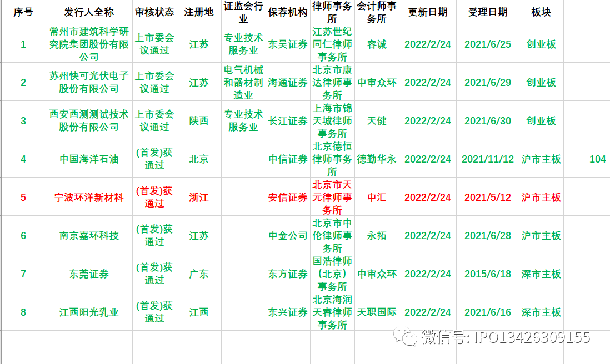Click industry cell 电气机械和器材制造业
The height and width of the screenshot is (364, 610).
click(243, 82)
